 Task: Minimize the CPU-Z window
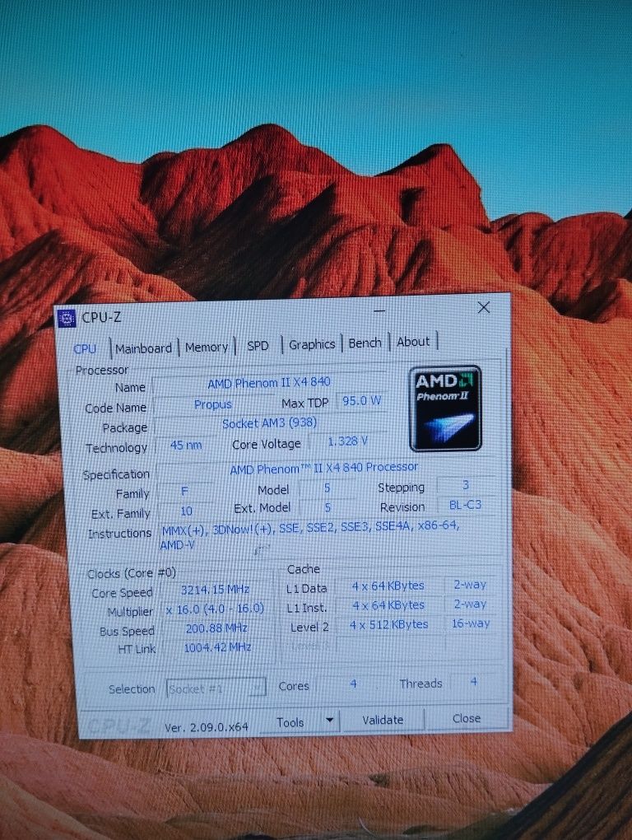[x=379, y=310]
